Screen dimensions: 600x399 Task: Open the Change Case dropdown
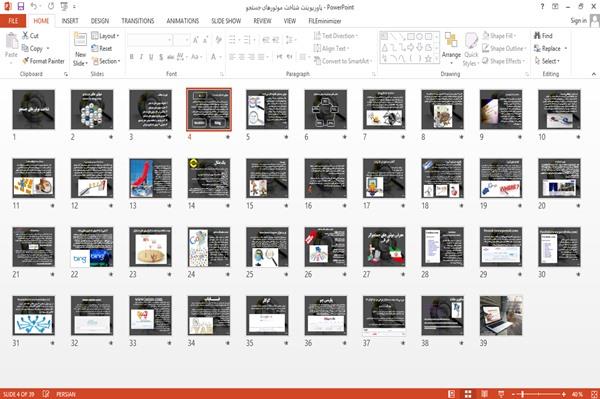tap(196, 57)
